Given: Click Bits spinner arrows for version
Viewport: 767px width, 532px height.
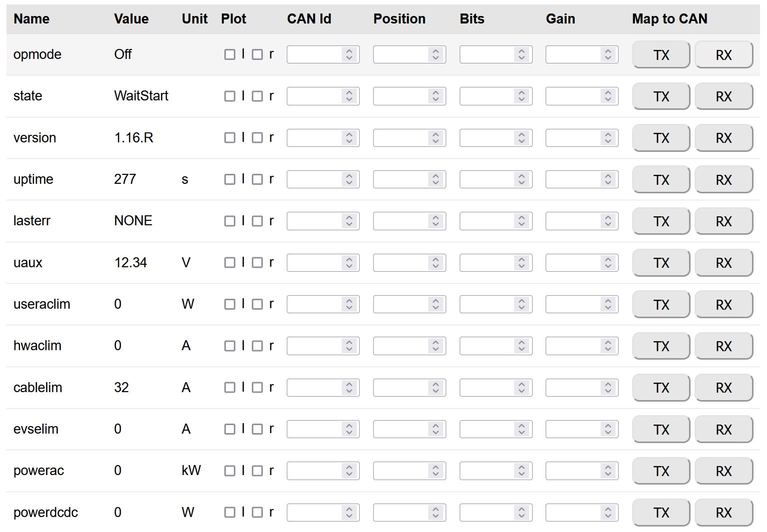Looking at the screenshot, I should tap(522, 138).
